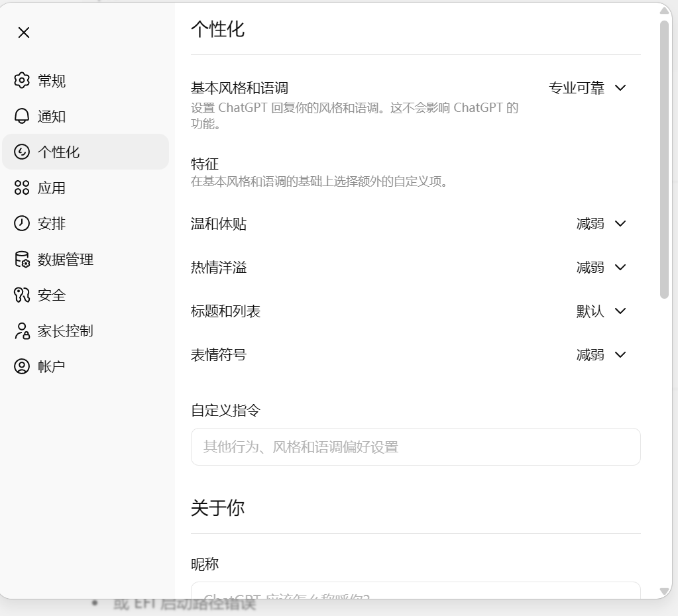Click the person-lock icon beside 家长控制
678x616 pixels.
coord(22,331)
